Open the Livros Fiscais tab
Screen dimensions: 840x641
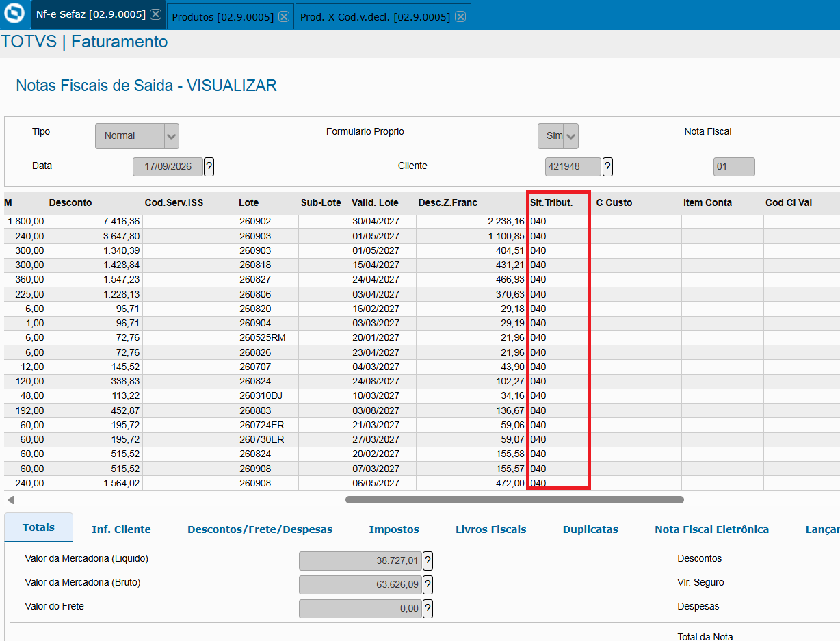[x=491, y=529]
